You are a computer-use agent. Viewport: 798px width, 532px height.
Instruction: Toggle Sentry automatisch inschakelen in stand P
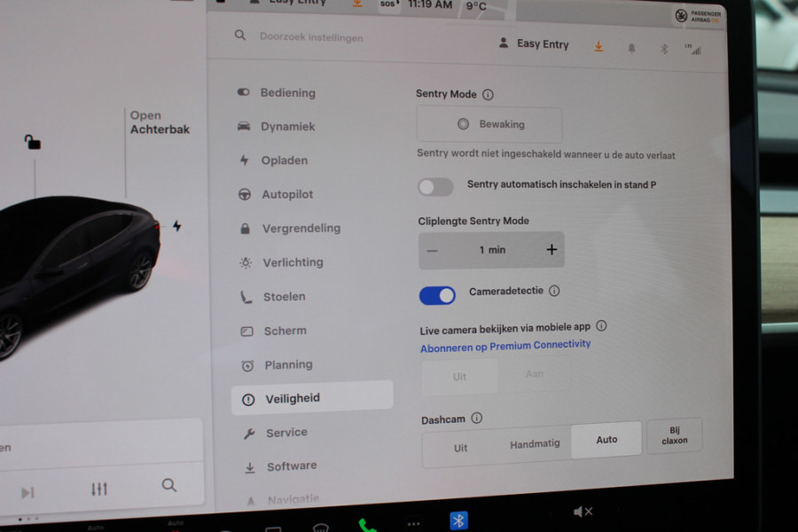click(434, 186)
